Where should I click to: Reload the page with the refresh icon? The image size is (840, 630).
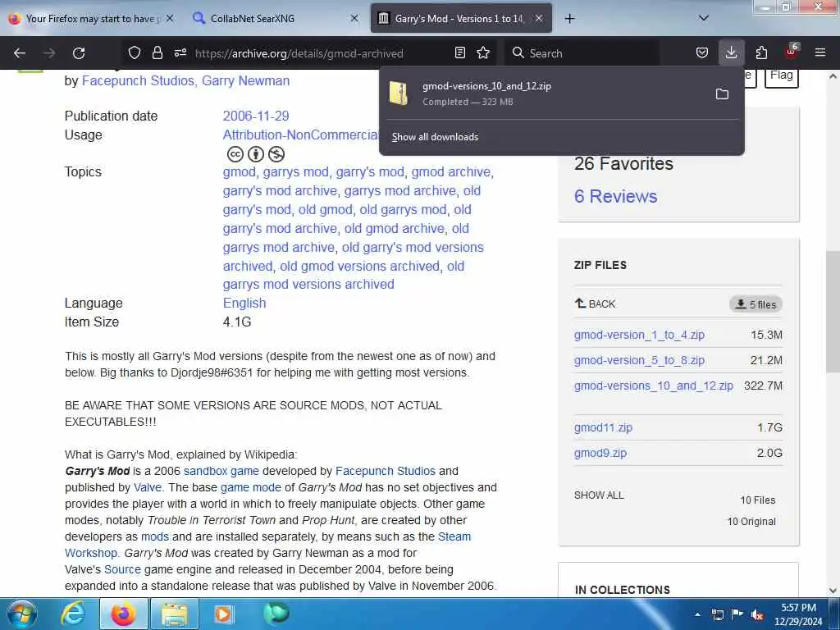tap(79, 53)
